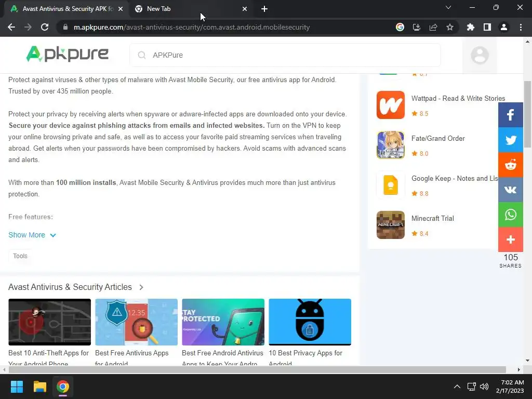Screen dimensions: 532x399
Task: Click the horizontal page scrollbar thumb
Action: (257, 369)
